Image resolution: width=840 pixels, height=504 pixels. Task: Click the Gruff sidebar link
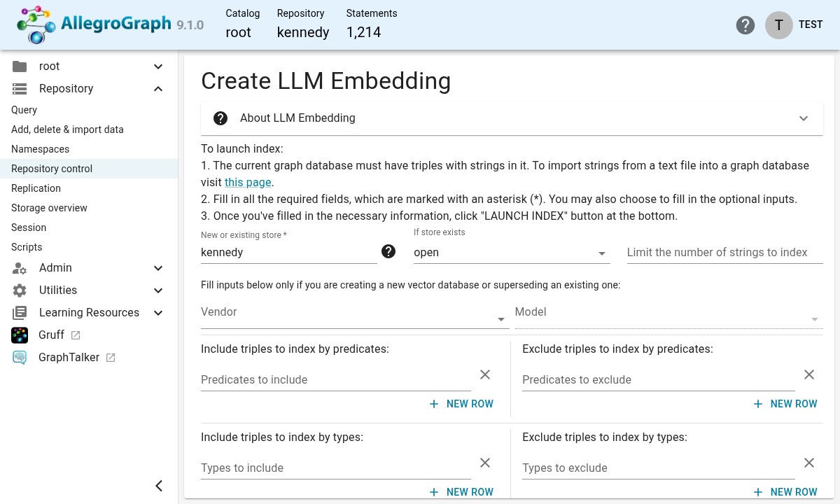pos(52,335)
